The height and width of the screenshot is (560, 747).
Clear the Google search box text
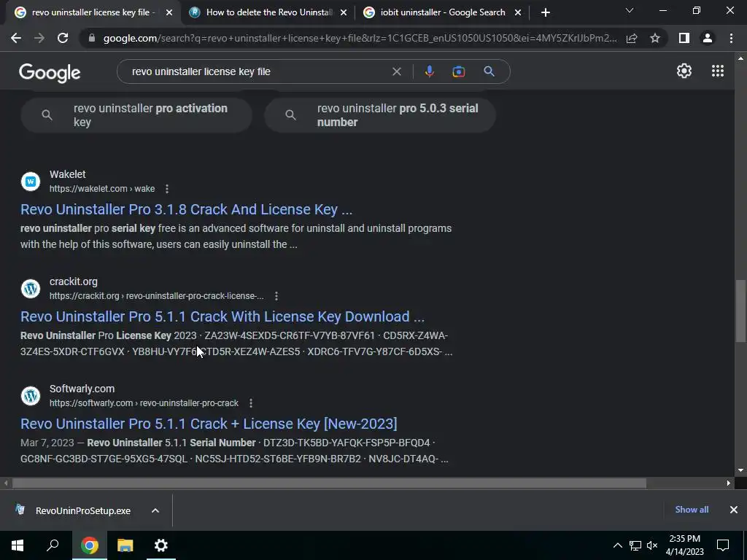[396, 71]
